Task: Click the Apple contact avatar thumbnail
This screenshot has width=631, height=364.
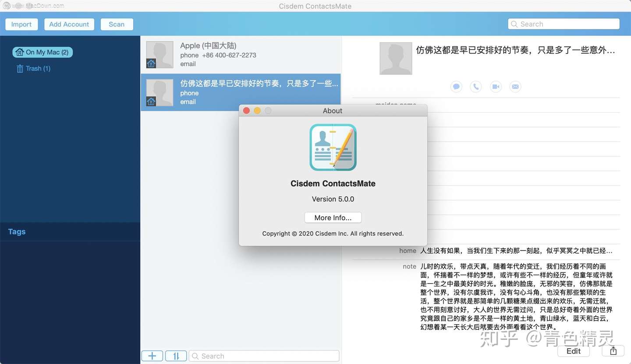Action: [160, 54]
